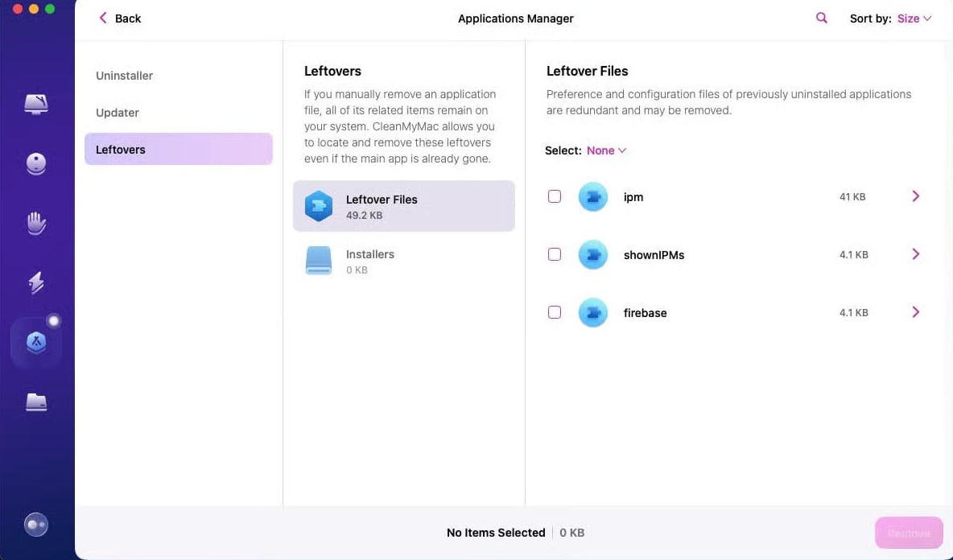Click the ipm leftover icon

[x=592, y=197]
